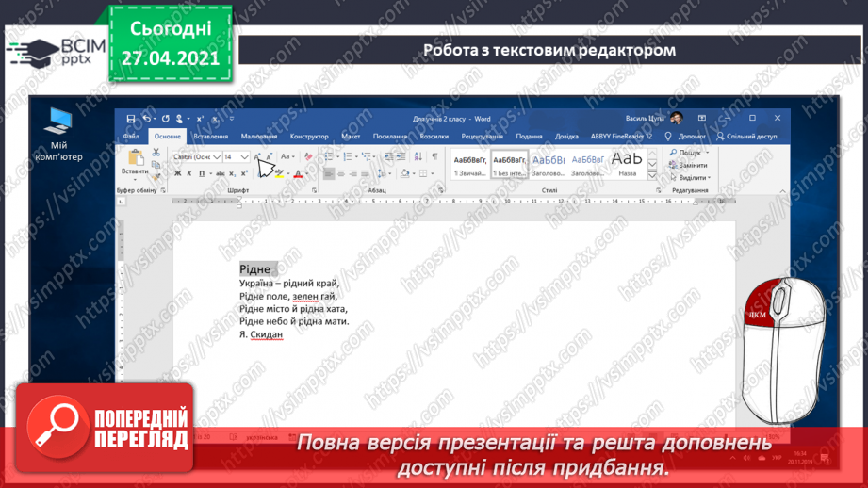The height and width of the screenshot is (488, 868).
Task: Toggle Strikethrough (abc) formatting
Action: tap(221, 173)
